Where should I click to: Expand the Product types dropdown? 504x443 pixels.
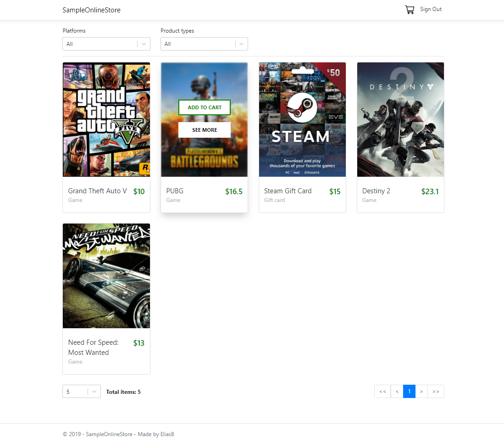[x=204, y=44]
